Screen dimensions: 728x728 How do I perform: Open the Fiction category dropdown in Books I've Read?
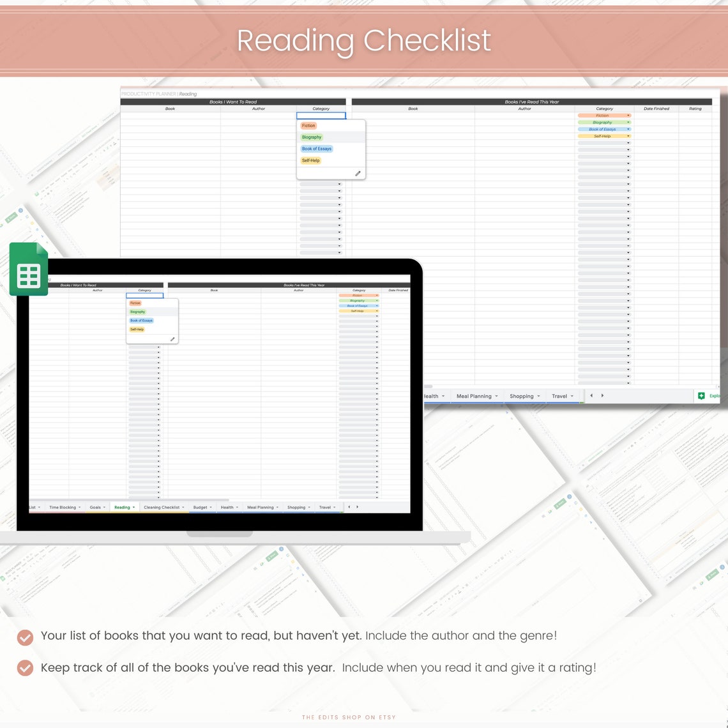[628, 116]
